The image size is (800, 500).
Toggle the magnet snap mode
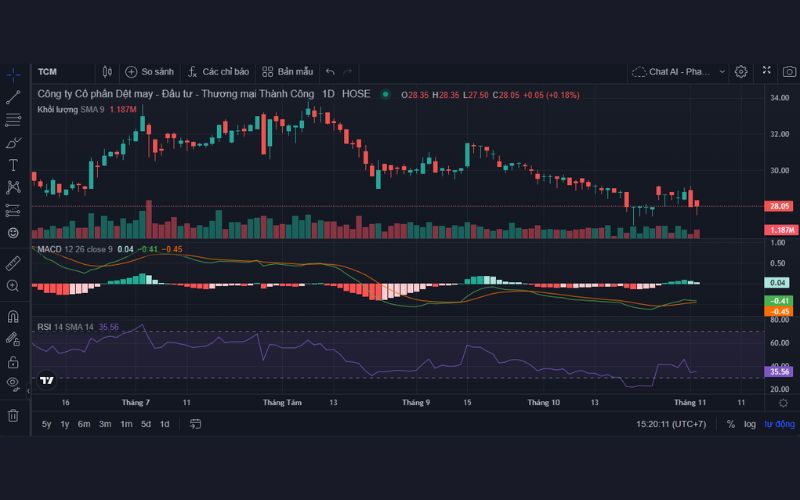13,316
